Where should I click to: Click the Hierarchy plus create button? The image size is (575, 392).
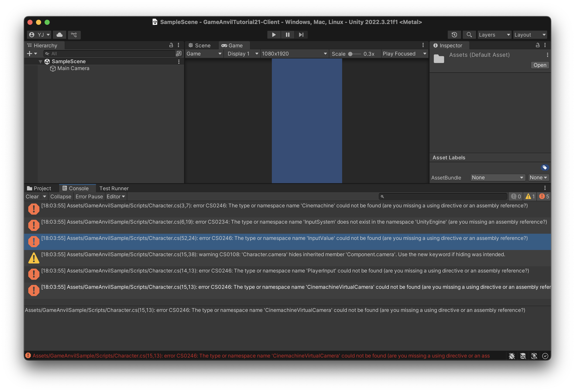click(32, 53)
